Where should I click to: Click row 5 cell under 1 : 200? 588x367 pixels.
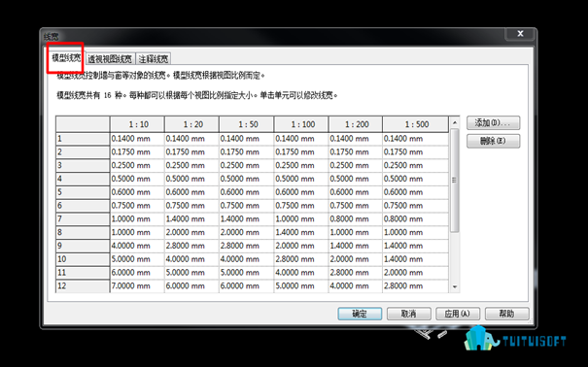[x=356, y=192]
